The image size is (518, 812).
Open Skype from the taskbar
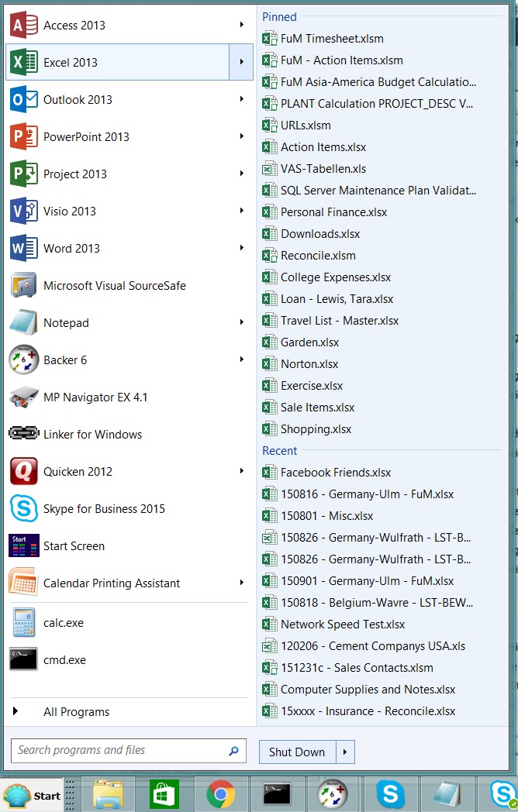tap(390, 795)
